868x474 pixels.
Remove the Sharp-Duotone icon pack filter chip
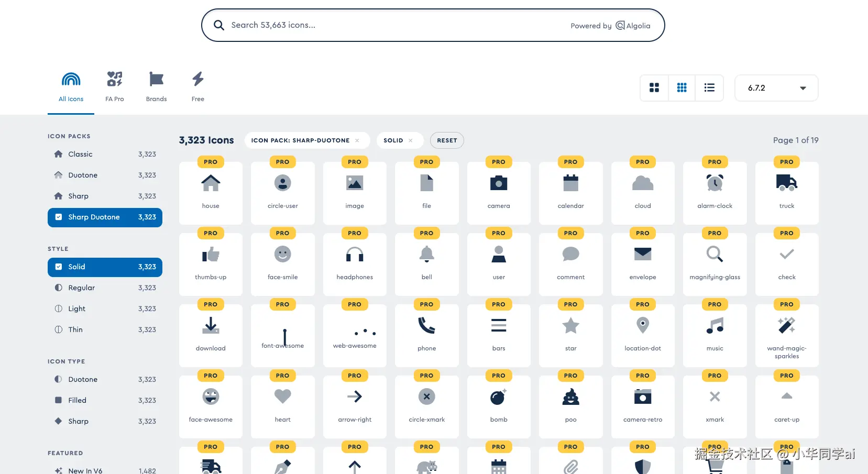point(357,140)
